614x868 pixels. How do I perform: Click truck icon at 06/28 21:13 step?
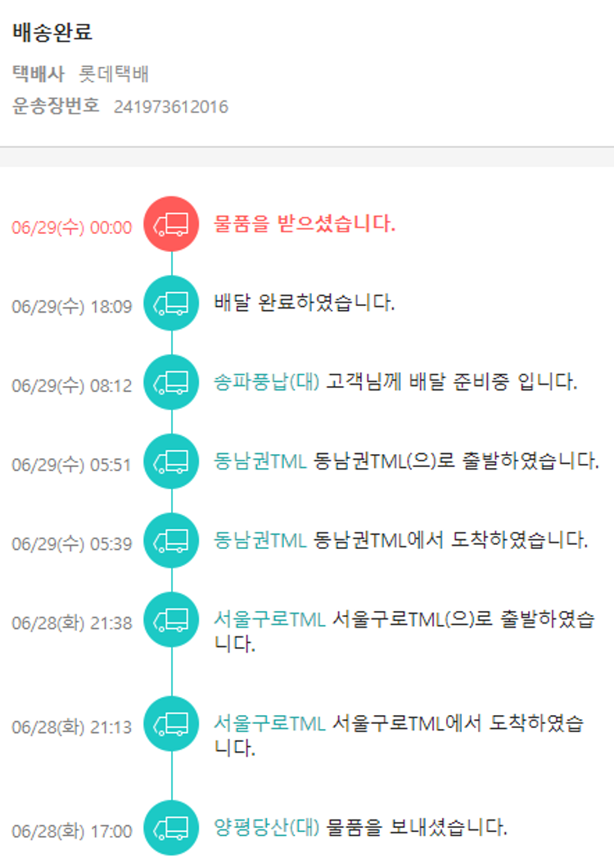[x=171, y=724]
